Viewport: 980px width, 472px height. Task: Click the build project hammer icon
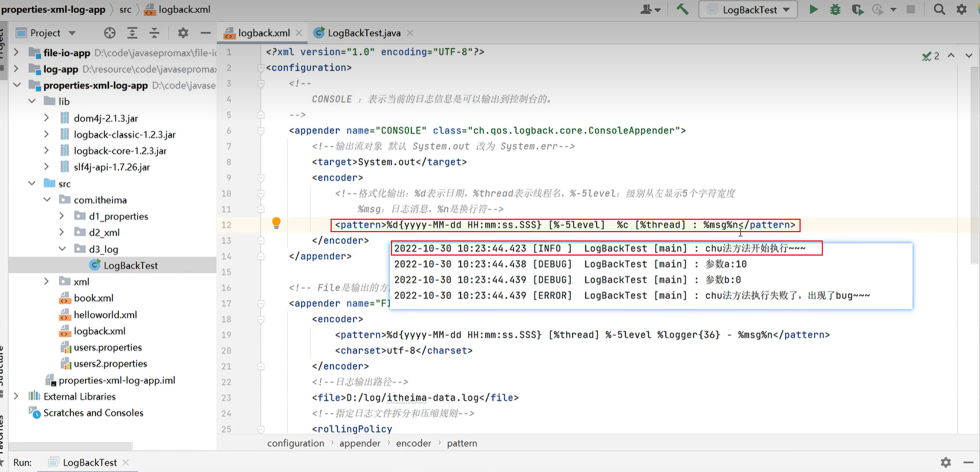[x=682, y=9]
